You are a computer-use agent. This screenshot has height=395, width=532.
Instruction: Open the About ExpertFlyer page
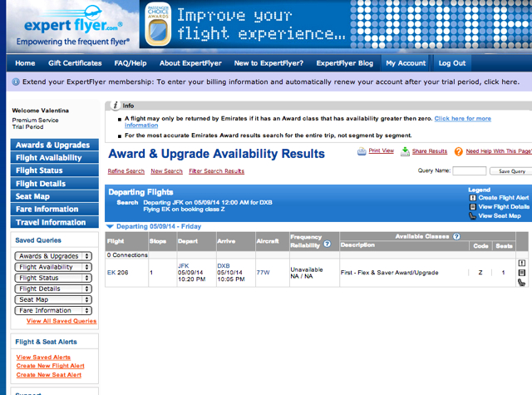pos(190,63)
